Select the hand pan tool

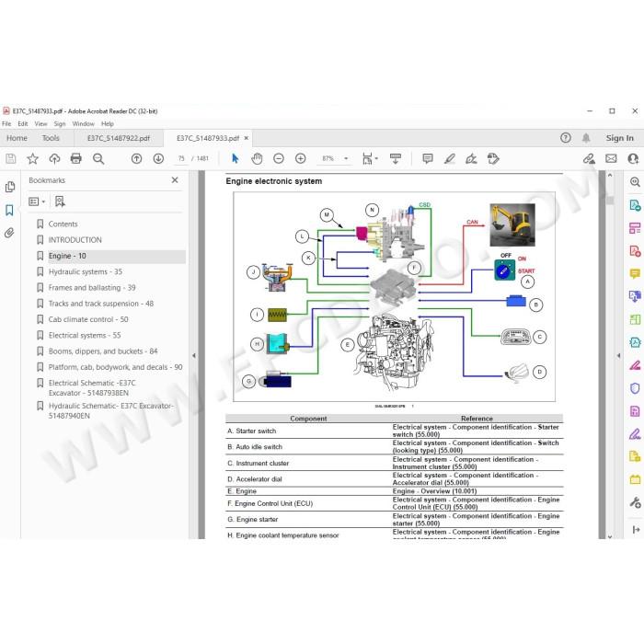[257, 158]
